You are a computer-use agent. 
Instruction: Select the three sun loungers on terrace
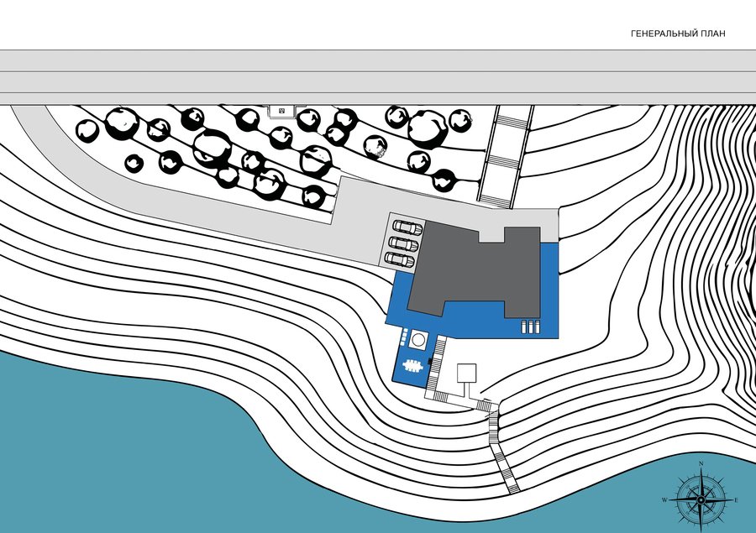coord(530,327)
